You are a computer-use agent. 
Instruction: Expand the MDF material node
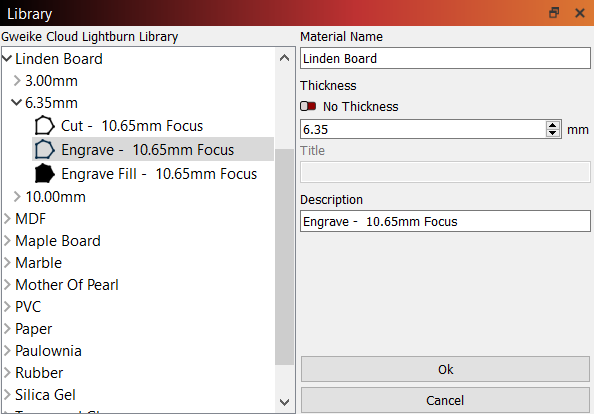pos(7,219)
